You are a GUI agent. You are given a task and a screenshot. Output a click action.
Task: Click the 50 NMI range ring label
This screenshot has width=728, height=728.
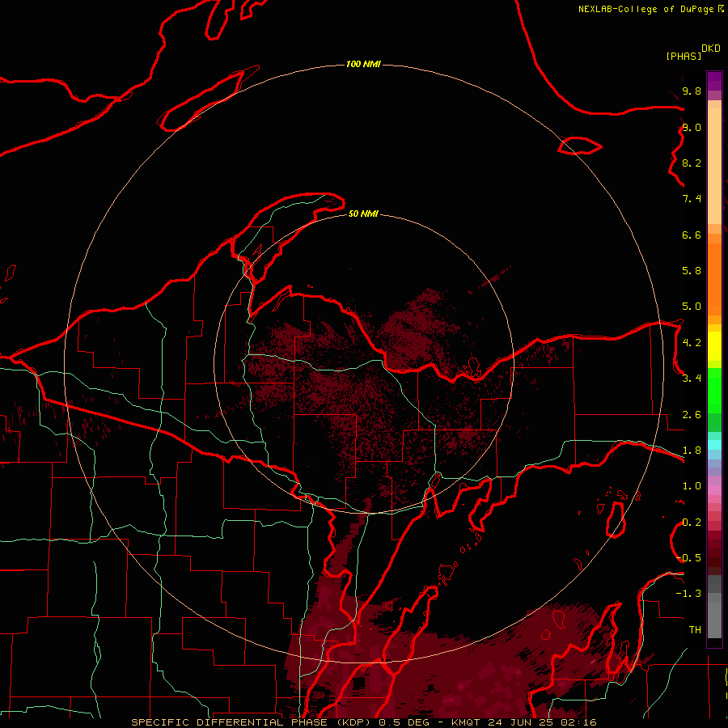tap(363, 214)
